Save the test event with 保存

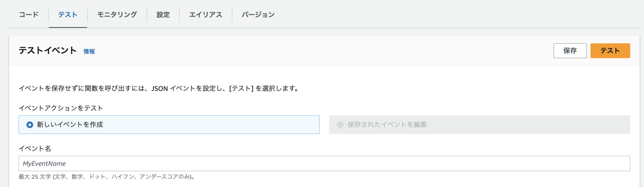(x=570, y=50)
